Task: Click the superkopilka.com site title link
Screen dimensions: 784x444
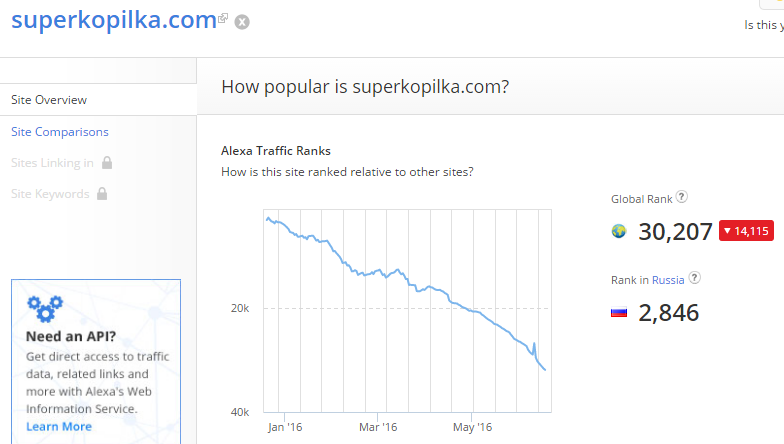Action: 114,20
